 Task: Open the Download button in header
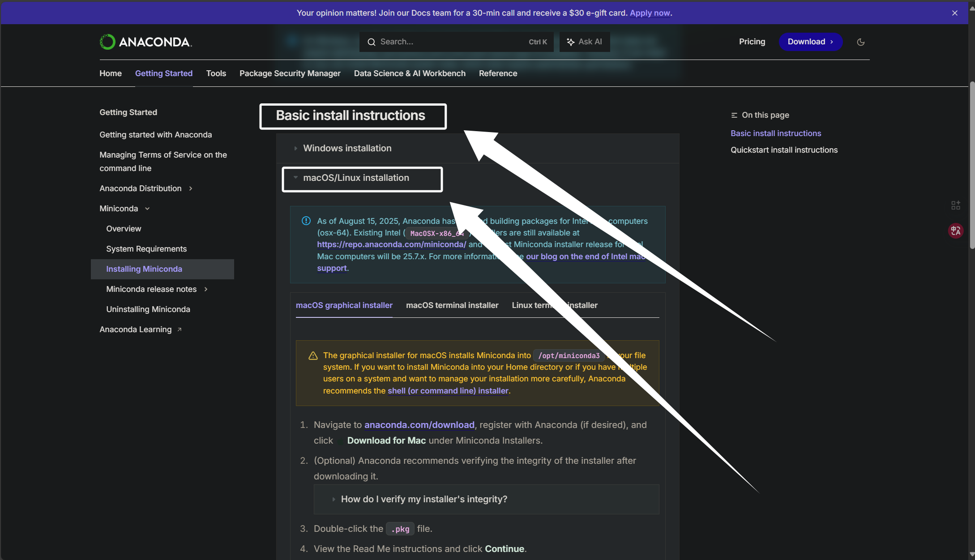(810, 42)
